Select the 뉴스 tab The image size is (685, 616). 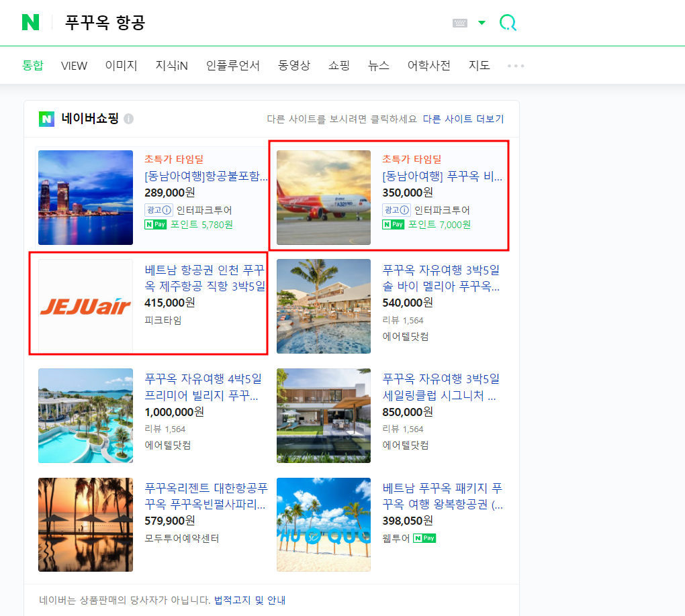[x=378, y=66]
